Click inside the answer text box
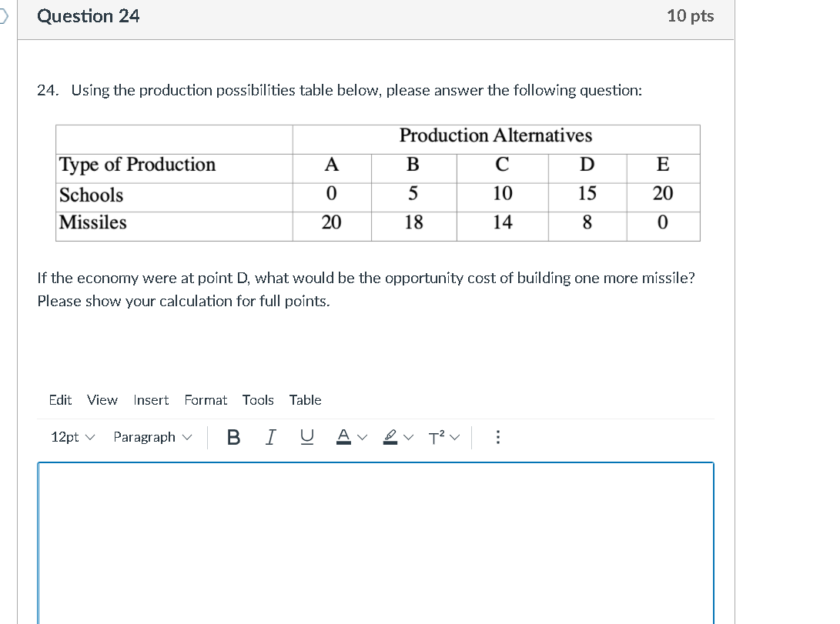This screenshot has width=840, height=624. pyautogui.click(x=376, y=539)
